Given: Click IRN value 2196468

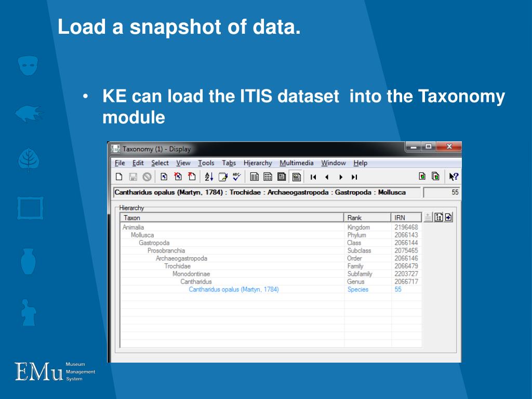Looking at the screenshot, I should pos(406,228).
